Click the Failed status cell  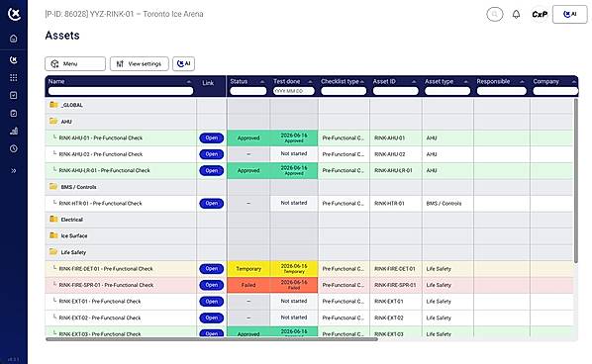coord(248,285)
